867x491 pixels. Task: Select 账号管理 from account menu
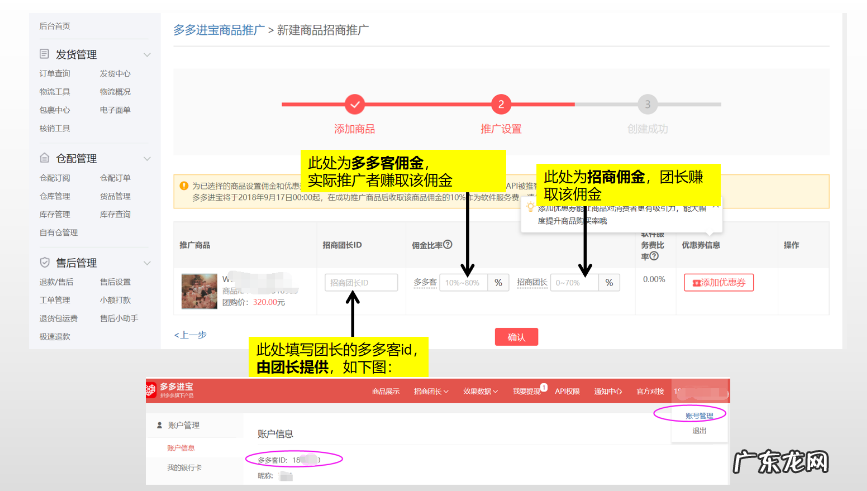tap(699, 416)
